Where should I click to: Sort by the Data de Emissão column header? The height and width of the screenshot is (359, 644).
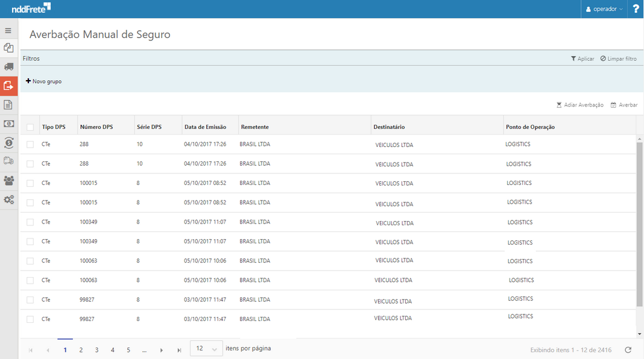click(x=205, y=127)
